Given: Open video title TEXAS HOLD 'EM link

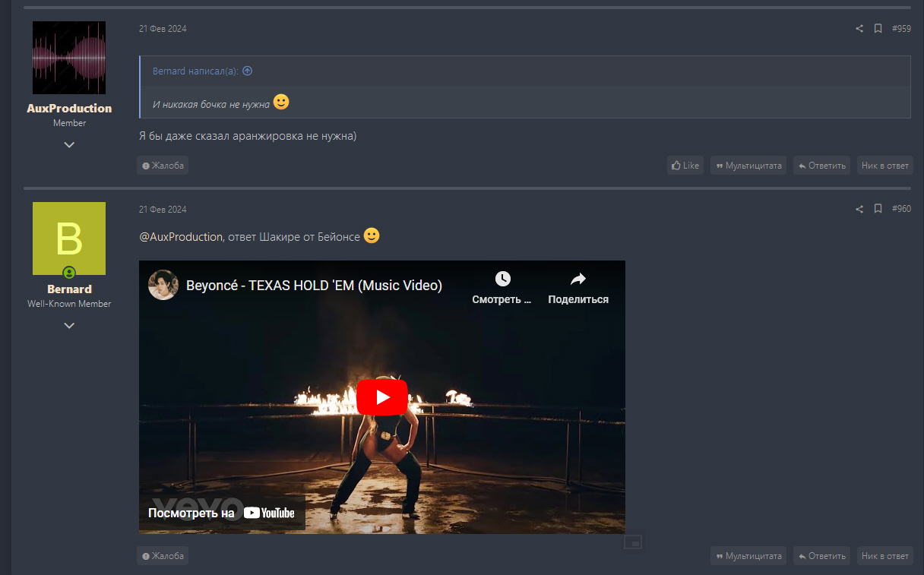Looking at the screenshot, I should click(x=314, y=286).
